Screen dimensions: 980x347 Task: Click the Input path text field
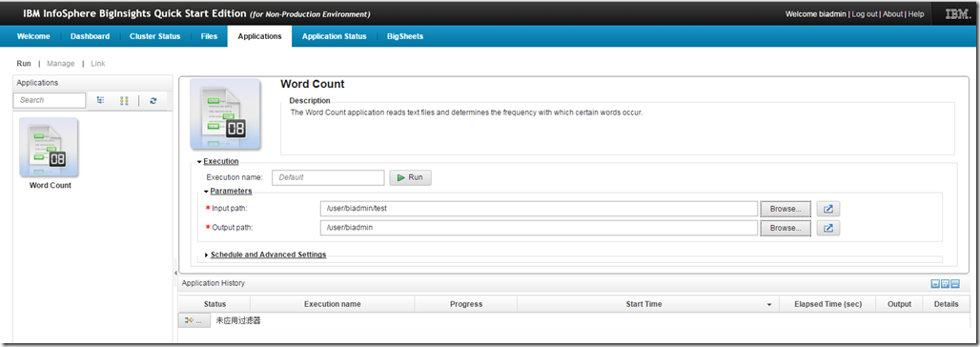pyautogui.click(x=539, y=209)
